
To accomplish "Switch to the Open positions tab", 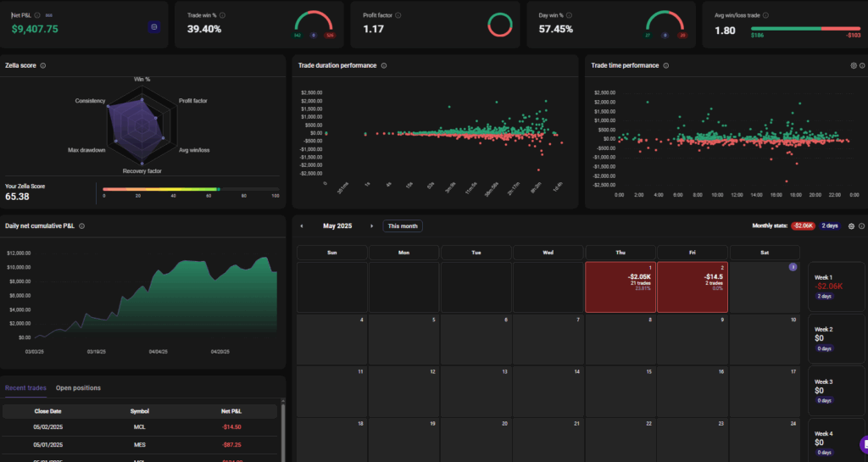I will [78, 388].
